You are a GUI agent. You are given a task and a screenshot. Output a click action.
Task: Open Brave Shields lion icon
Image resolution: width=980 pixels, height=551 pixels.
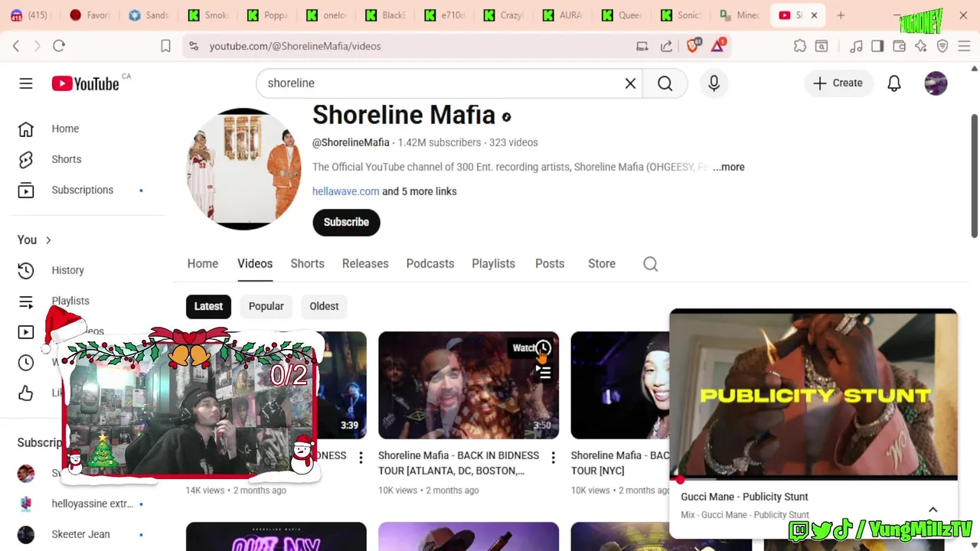(693, 46)
